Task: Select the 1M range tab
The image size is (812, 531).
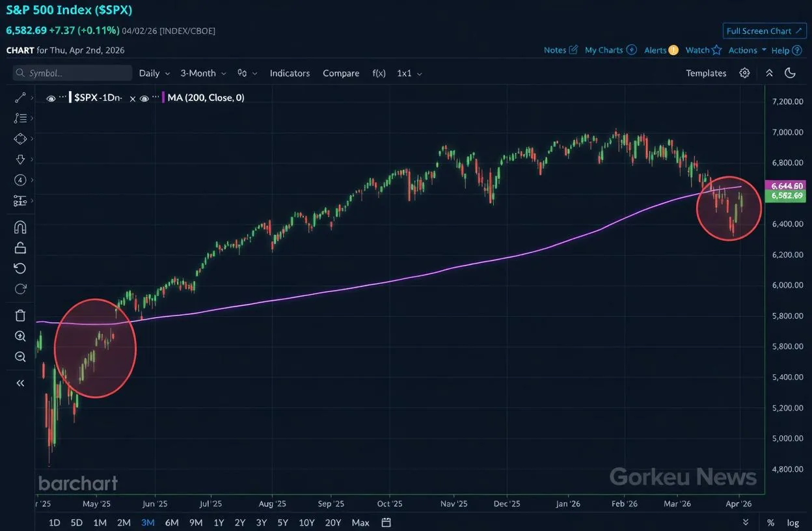Action: pyautogui.click(x=100, y=523)
